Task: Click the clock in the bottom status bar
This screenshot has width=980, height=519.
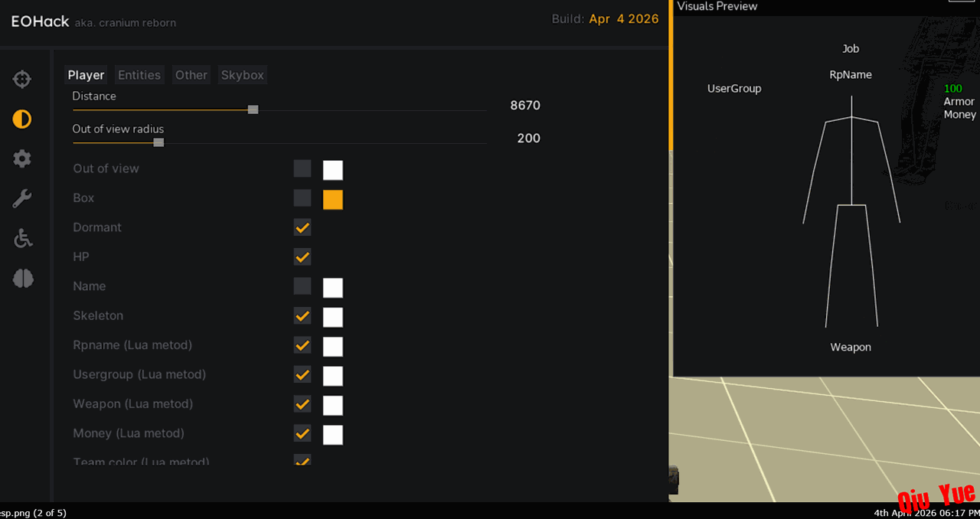Action: tap(926, 512)
